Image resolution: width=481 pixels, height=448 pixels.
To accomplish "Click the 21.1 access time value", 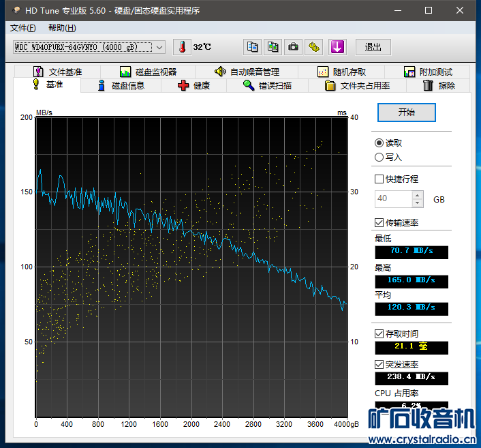I will (x=412, y=348).
